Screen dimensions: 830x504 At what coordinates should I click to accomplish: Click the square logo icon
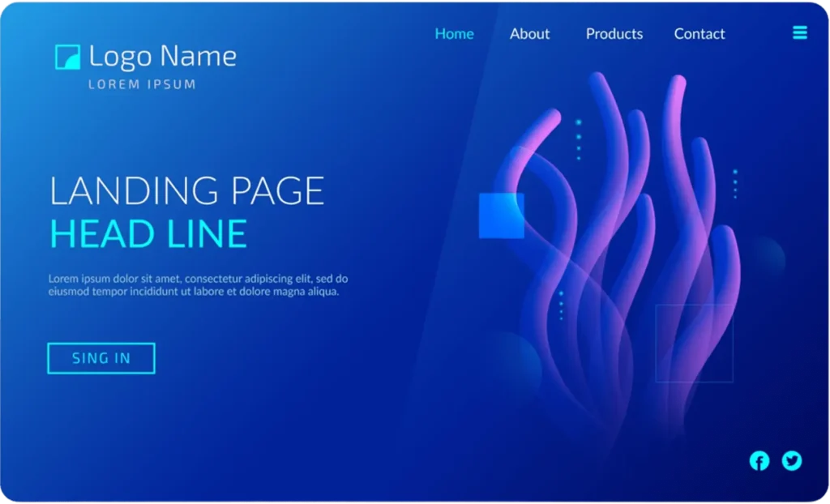click(x=67, y=57)
